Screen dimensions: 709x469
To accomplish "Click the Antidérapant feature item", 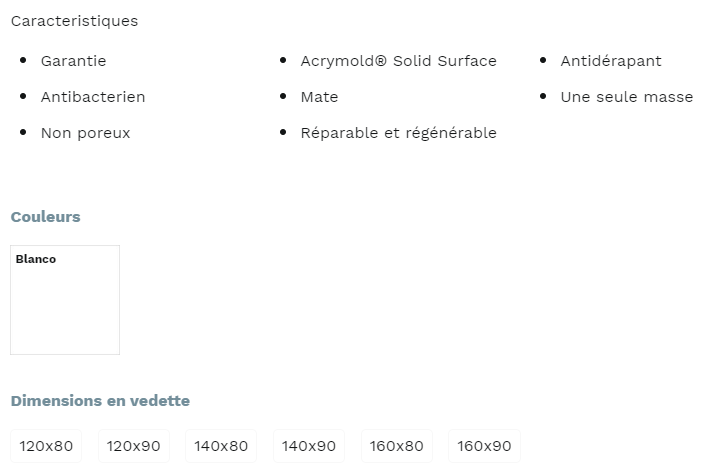I will 611,61.
